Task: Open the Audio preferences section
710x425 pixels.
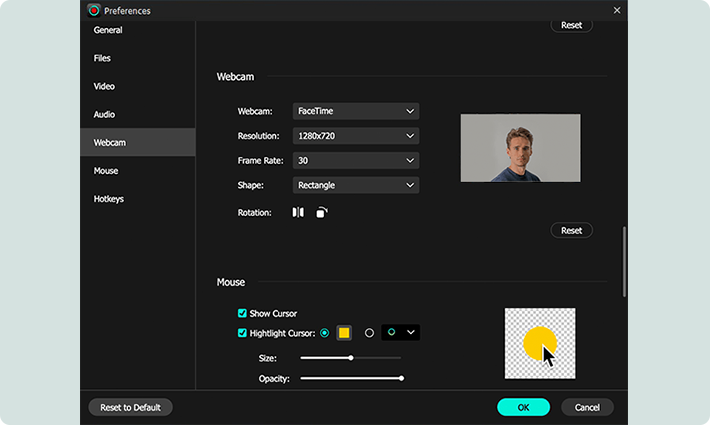Action: click(x=138, y=114)
